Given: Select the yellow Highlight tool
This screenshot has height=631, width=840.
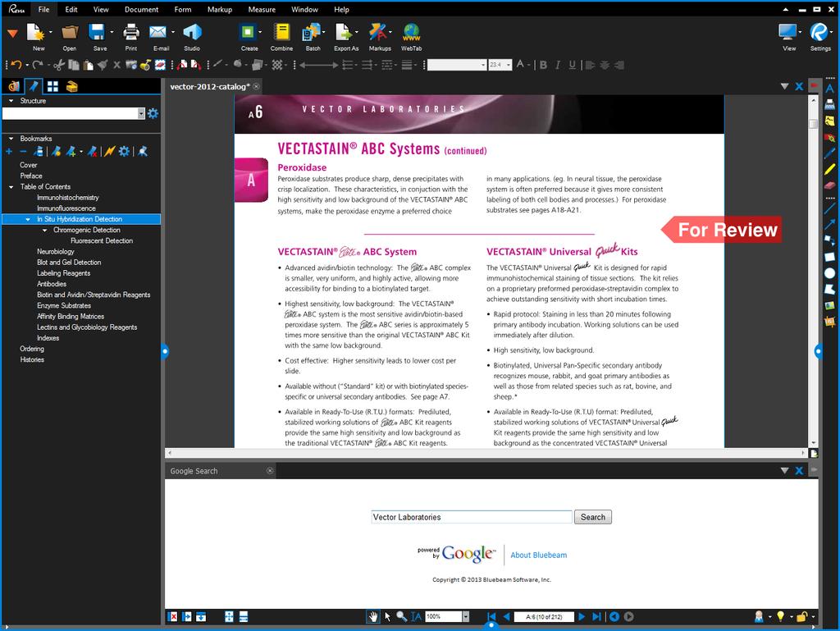Looking at the screenshot, I should click(830, 169).
